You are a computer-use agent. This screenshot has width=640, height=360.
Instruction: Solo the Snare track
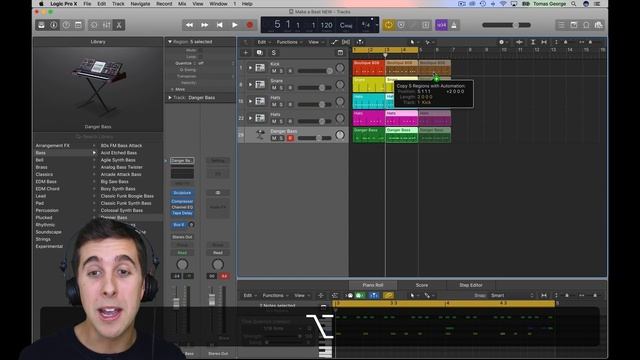point(281,88)
